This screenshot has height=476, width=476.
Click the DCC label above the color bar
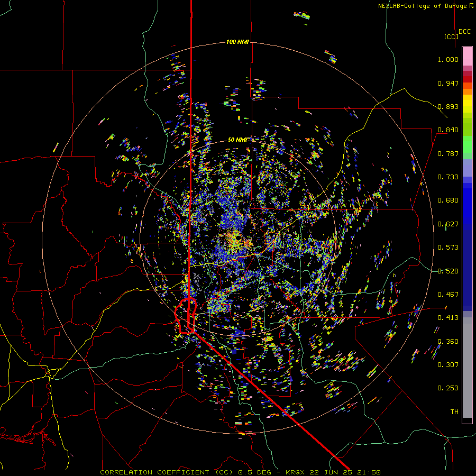pos(465,32)
